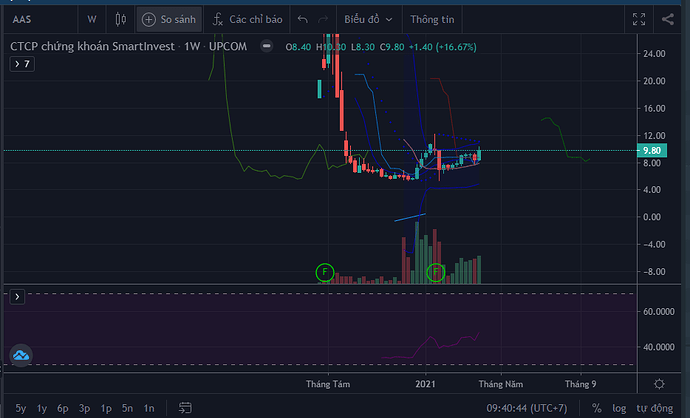Screen dimensions: 690x418
Task: Open the Biểu đồ dropdown menu
Action: pos(368,19)
